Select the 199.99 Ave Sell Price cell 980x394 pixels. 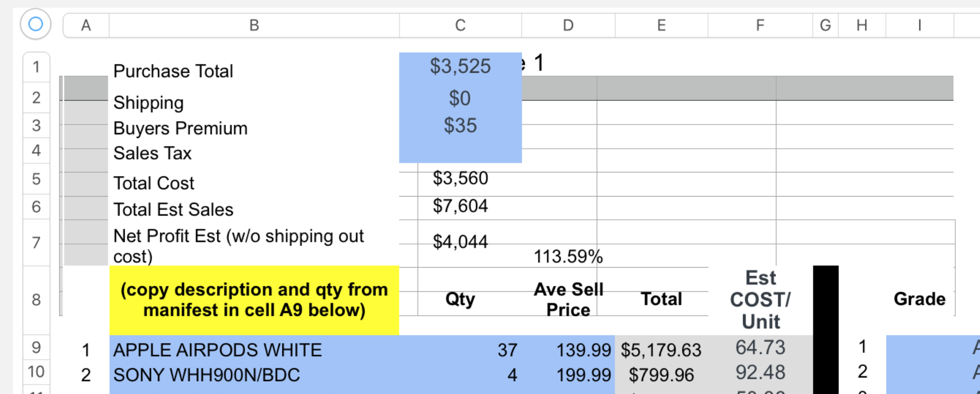[583, 375]
